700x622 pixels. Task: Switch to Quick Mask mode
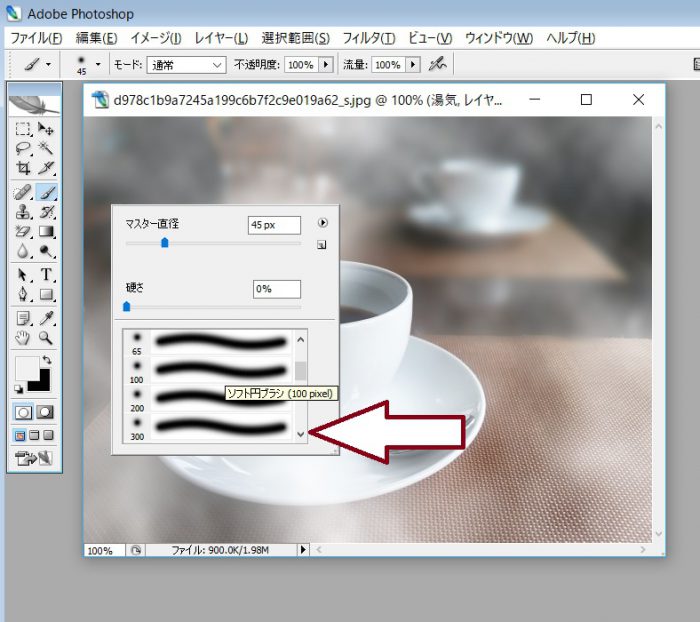click(x=45, y=412)
